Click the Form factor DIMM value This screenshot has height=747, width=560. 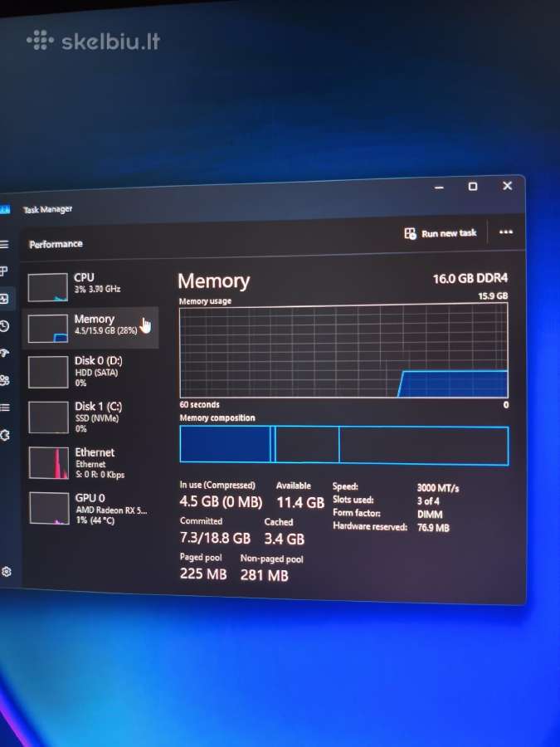[x=430, y=515]
